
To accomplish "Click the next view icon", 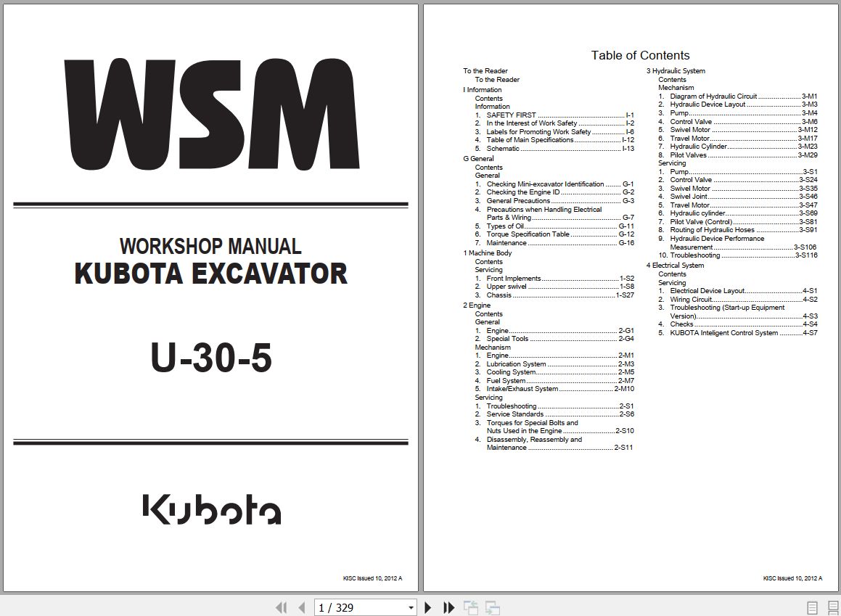I will [491, 607].
